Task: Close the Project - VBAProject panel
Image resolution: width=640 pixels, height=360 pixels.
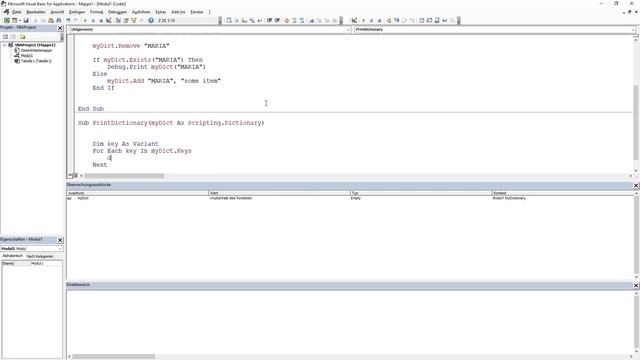Action: [x=60, y=28]
